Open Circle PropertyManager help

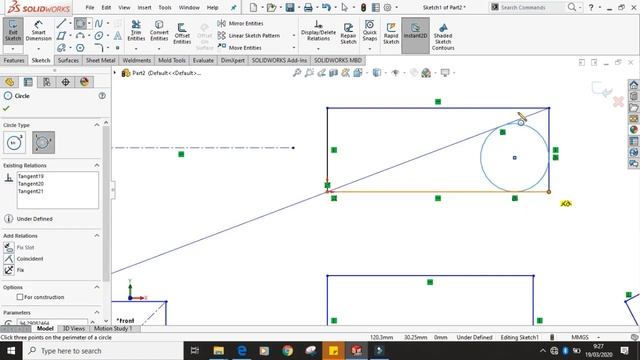102,96
